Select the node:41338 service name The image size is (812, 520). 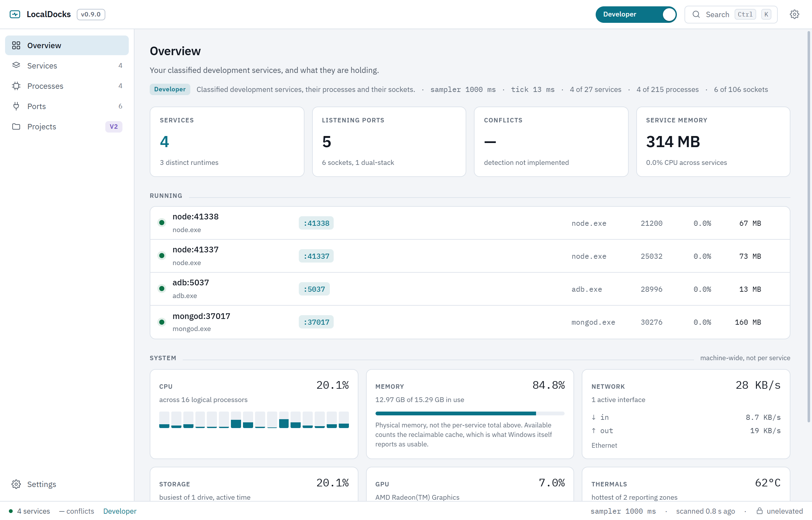pyautogui.click(x=195, y=217)
